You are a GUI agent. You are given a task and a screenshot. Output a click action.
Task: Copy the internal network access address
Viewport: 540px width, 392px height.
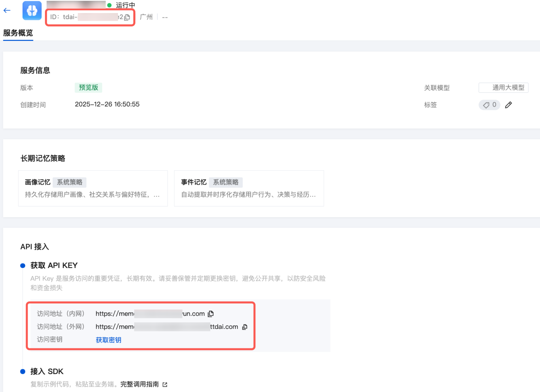211,314
